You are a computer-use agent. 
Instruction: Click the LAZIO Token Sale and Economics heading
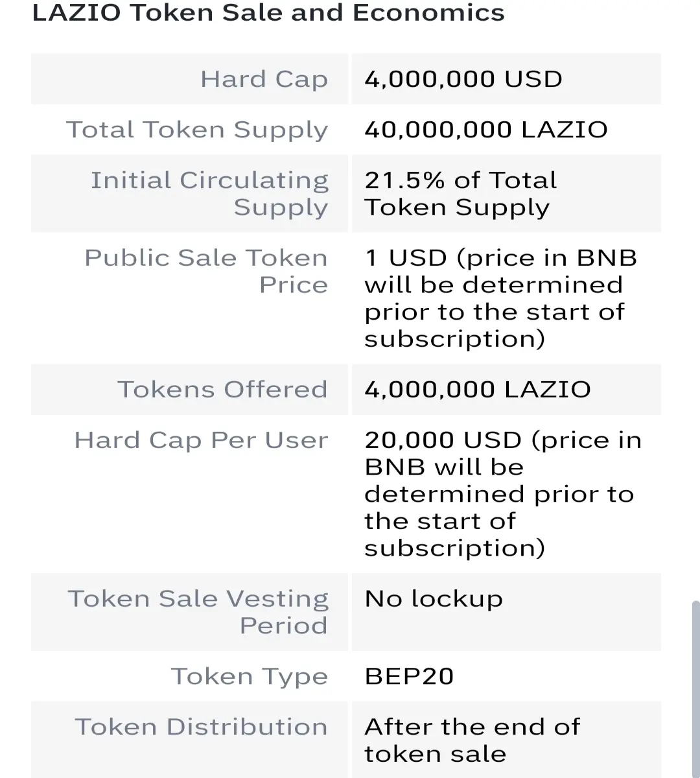tap(268, 13)
